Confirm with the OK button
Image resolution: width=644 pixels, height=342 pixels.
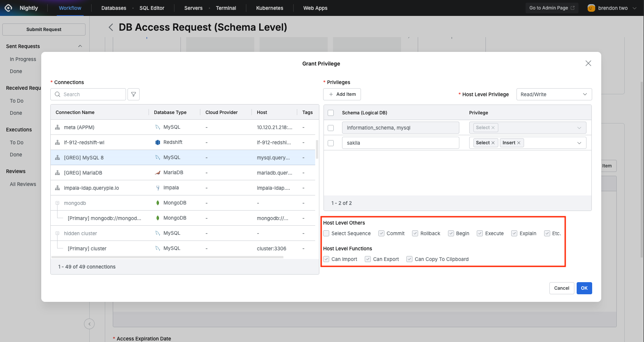584,288
